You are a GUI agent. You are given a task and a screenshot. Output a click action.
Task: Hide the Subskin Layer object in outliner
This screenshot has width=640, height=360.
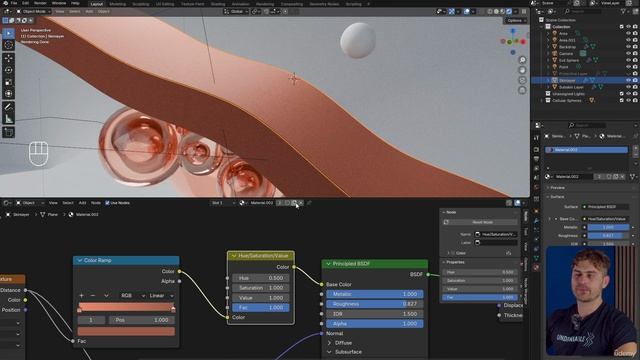tap(628, 87)
